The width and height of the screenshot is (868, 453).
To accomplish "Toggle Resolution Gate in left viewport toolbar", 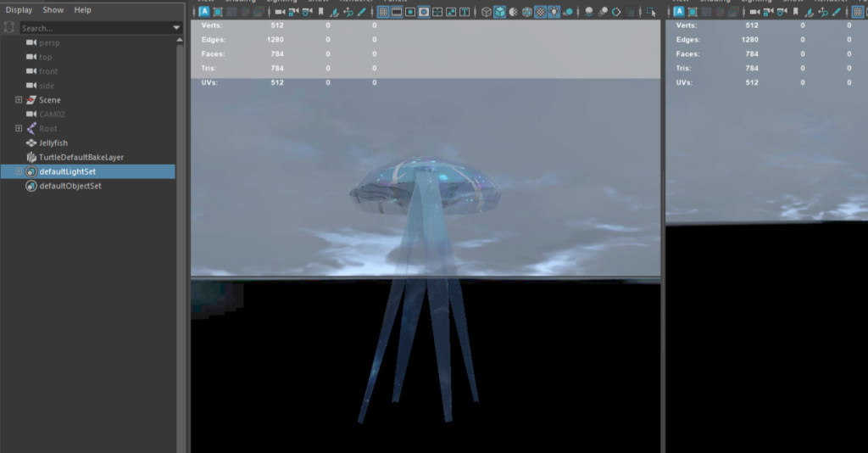I will pyautogui.click(x=410, y=12).
